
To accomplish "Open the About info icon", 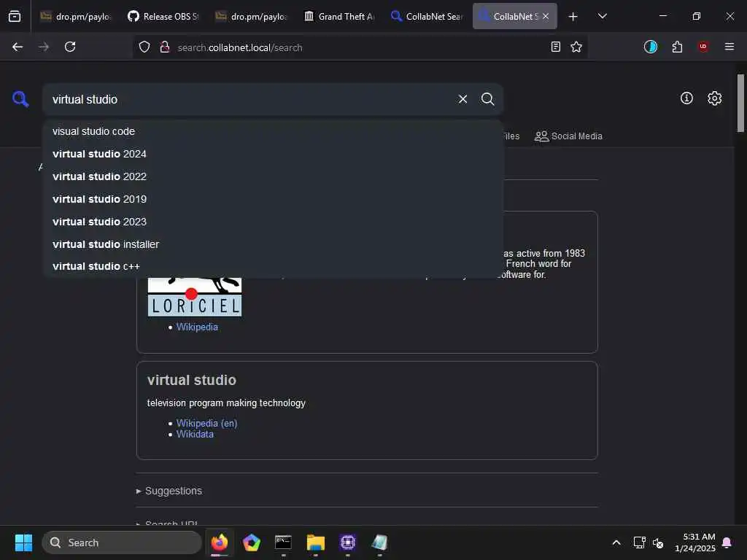I will coord(686,98).
